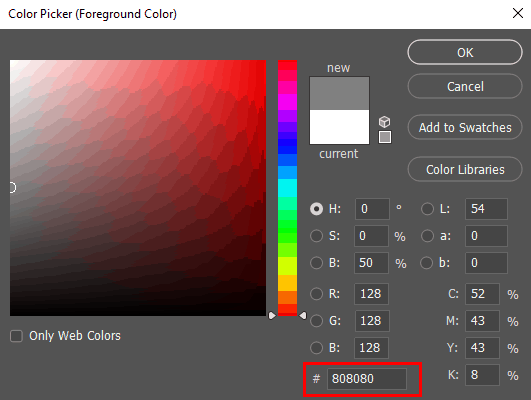Click the new gray color preview
Image resolution: width=531 pixels, height=400 pixels.
339,93
